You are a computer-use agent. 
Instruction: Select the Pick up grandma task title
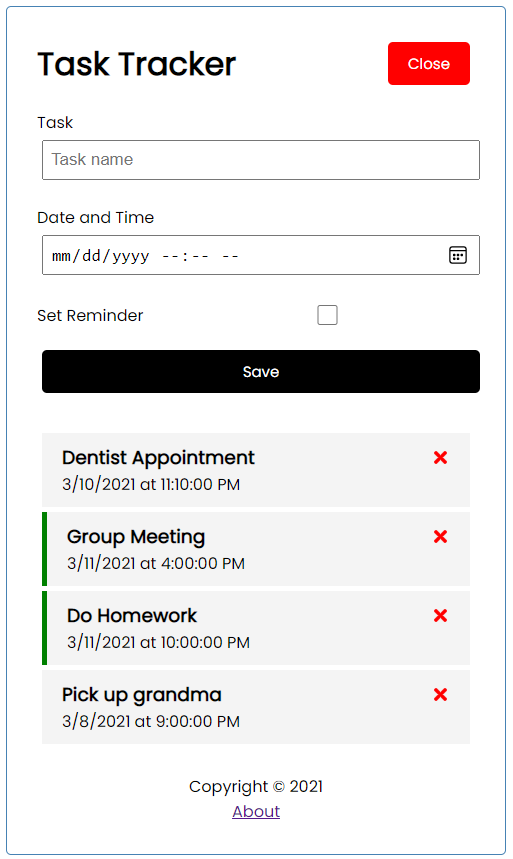[141, 695]
